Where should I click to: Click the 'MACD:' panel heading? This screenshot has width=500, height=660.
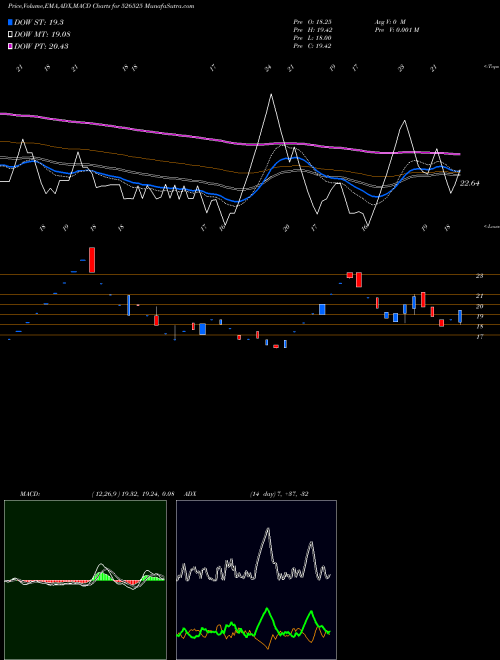[x=30, y=493]
